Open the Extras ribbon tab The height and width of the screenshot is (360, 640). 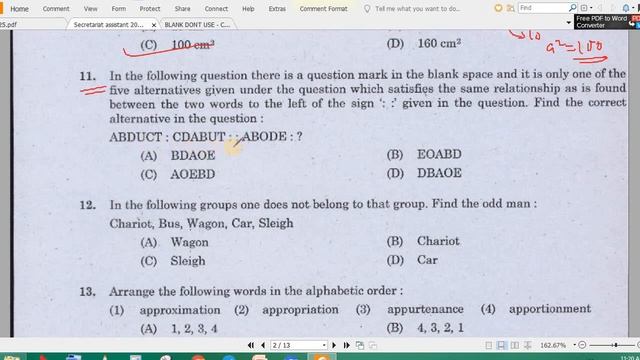coord(277,9)
